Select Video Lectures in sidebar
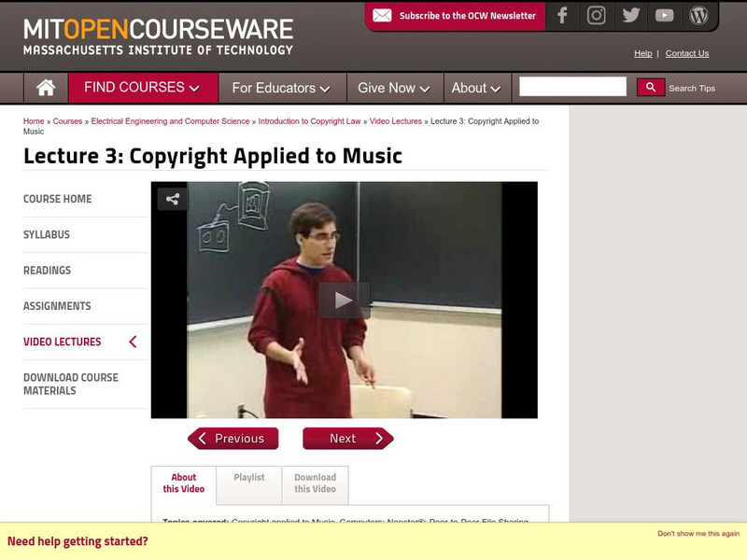This screenshot has height=560, width=747. [x=62, y=342]
